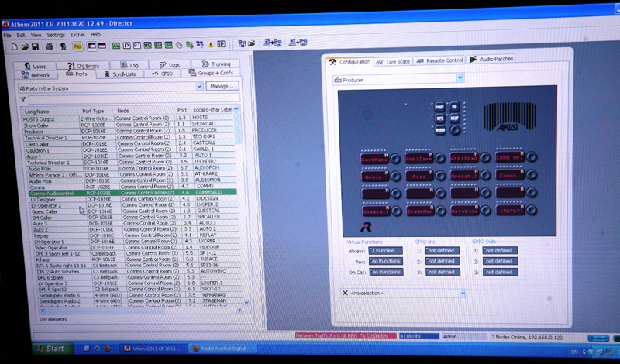Open the Settings menu
Image resolution: width=620 pixels, height=364 pixels.
tap(56, 35)
